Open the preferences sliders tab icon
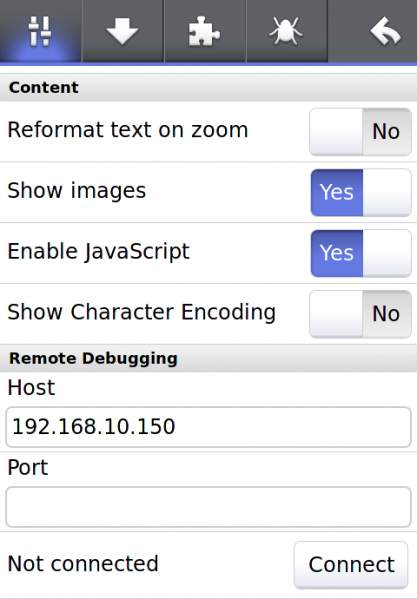 [x=40, y=31]
